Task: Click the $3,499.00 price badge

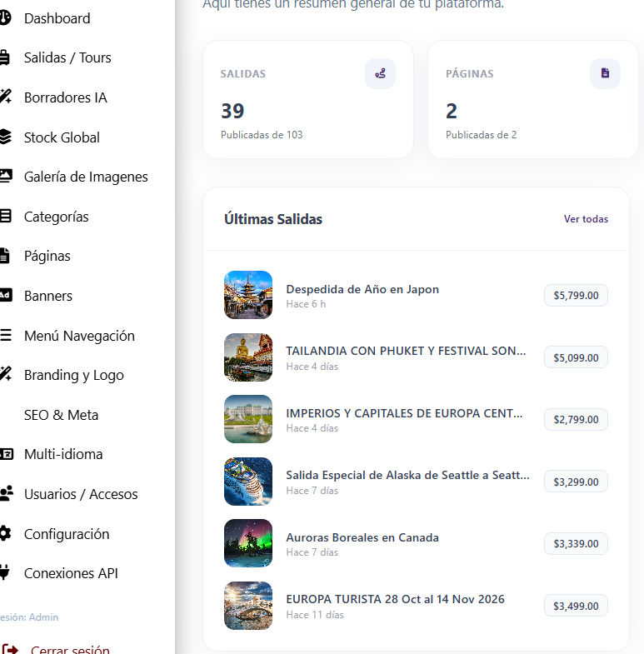Action: point(576,606)
